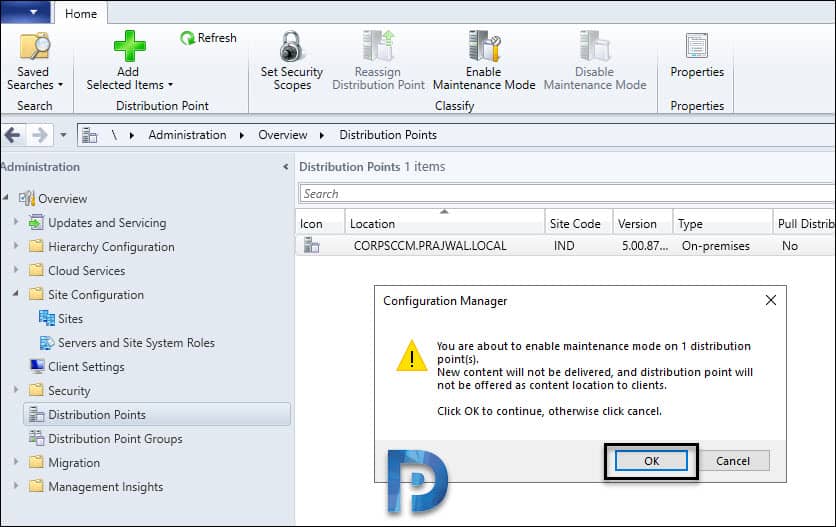This screenshot has height=527, width=836.
Task: Click Overview in the breadcrumb
Action: [x=283, y=135]
